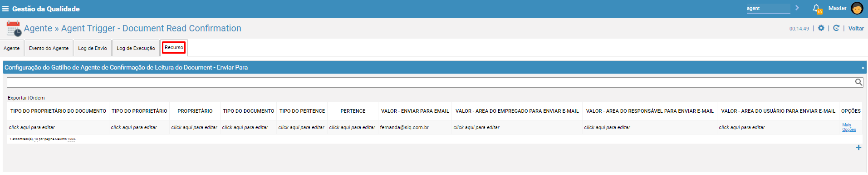Click the fernanda@siq.com.br email cell
Screen dimensions: 868x175
coord(404,127)
